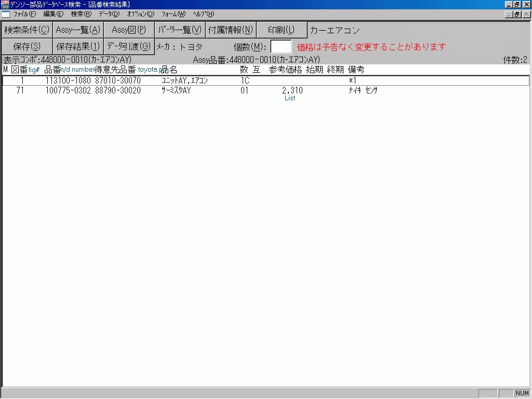532x399 pixels.
Task: Click the 保存結果(1) saved results button
Action: (x=77, y=46)
